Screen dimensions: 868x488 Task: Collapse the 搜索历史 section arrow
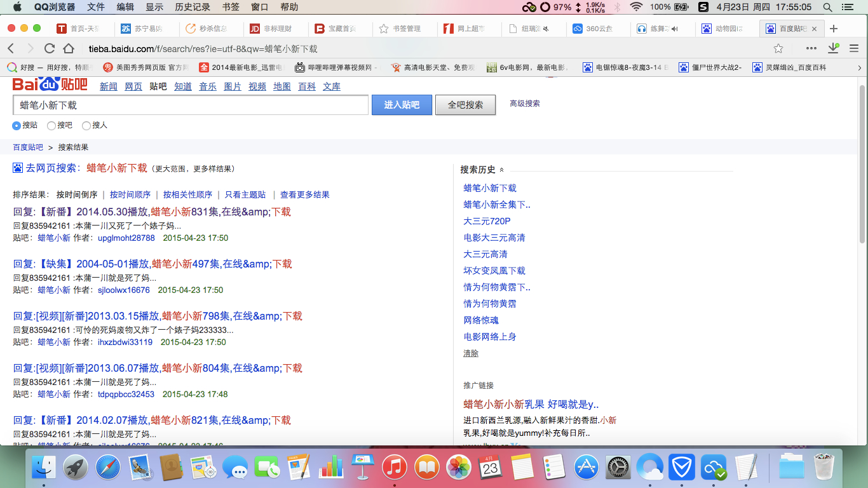(501, 170)
